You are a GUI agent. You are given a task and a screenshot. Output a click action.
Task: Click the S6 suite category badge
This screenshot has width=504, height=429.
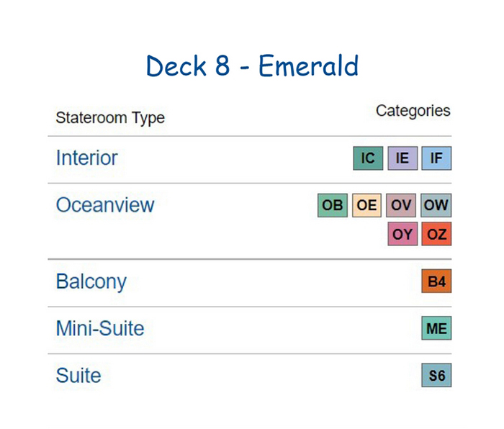coord(436,375)
